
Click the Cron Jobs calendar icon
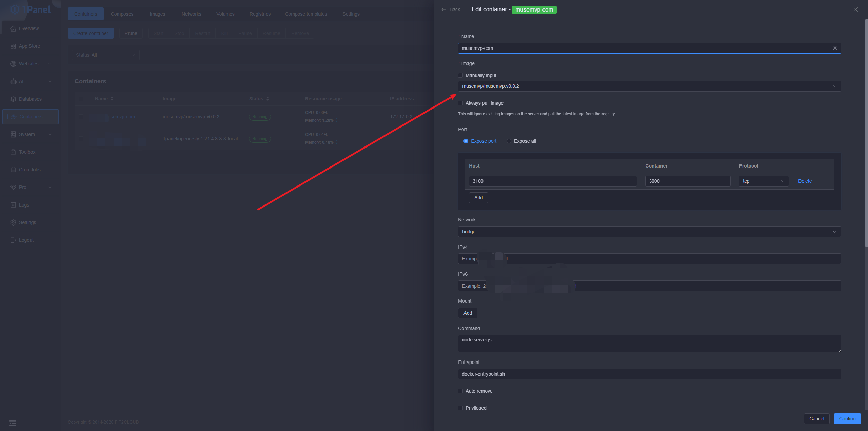pyautogui.click(x=13, y=170)
